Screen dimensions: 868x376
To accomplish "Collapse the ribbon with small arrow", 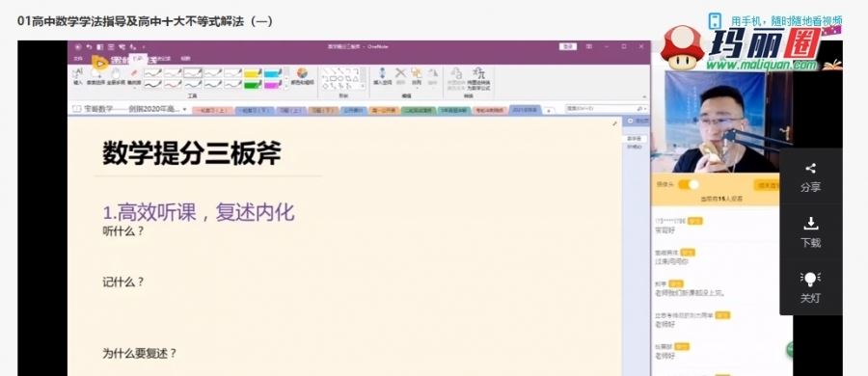I will (644, 96).
